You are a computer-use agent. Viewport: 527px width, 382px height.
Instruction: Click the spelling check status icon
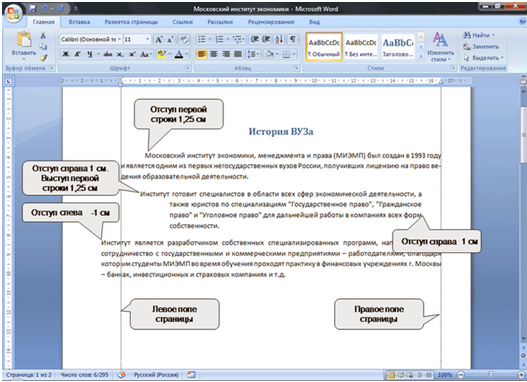click(121, 375)
